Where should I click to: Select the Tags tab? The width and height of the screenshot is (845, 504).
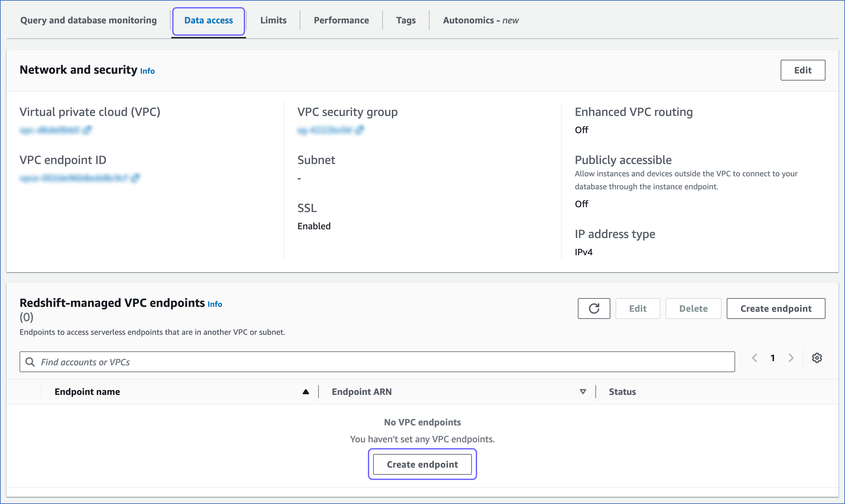(406, 20)
